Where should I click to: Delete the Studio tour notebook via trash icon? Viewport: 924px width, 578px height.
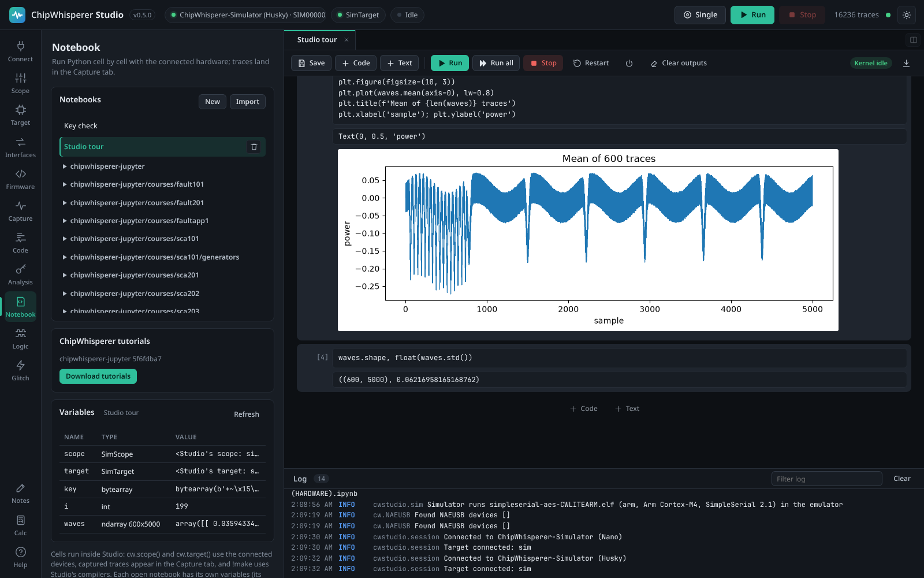(254, 147)
